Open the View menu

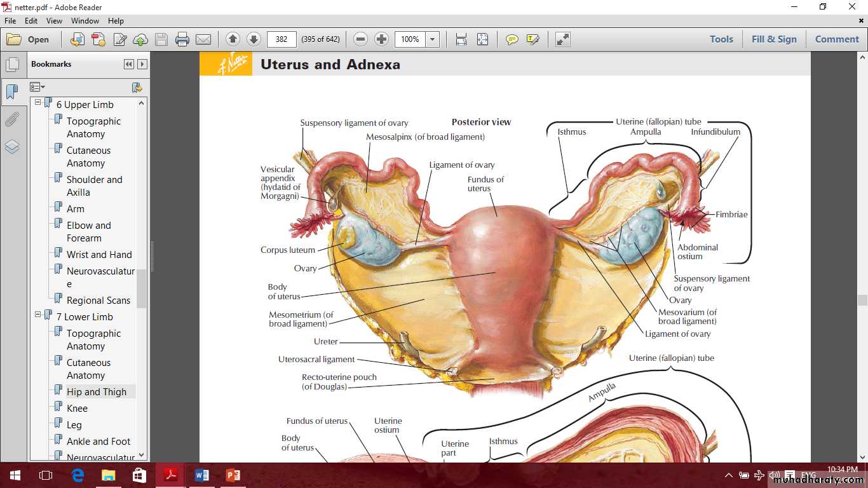tap(54, 21)
